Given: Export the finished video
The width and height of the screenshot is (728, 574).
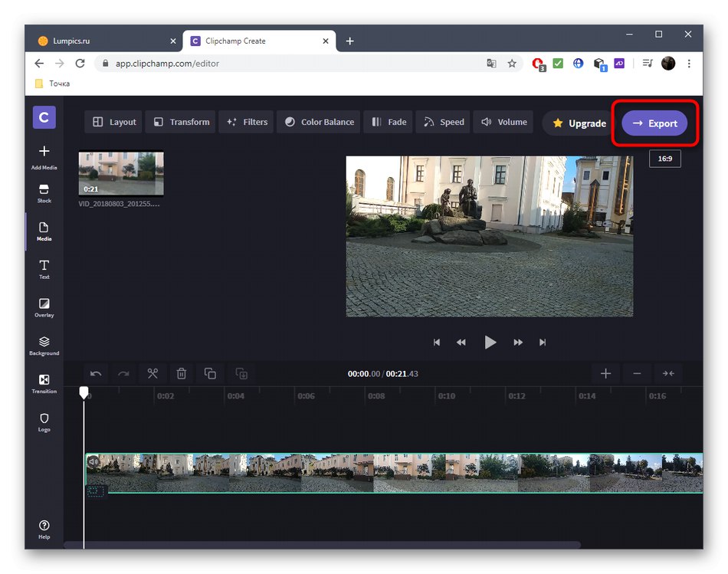Looking at the screenshot, I should (655, 123).
